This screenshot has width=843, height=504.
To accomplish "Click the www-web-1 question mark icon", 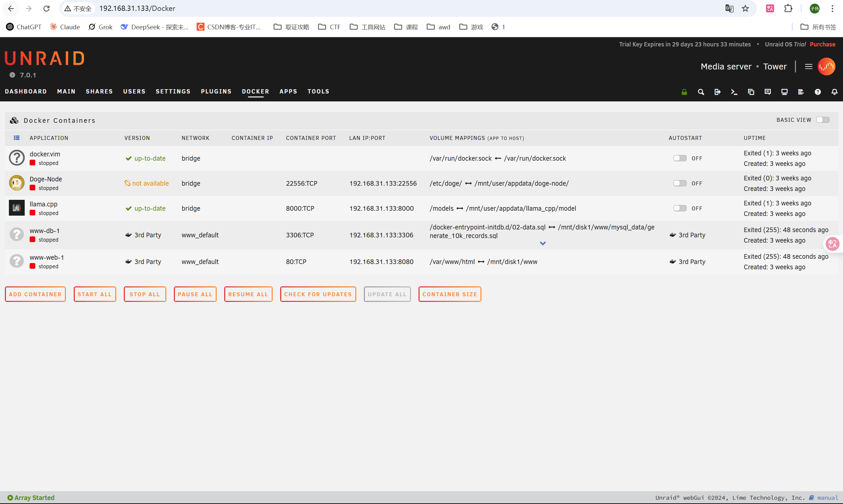I will pos(17,261).
